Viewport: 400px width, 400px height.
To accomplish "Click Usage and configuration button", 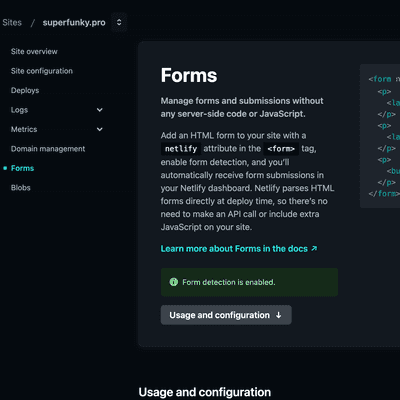I will 226,315.
